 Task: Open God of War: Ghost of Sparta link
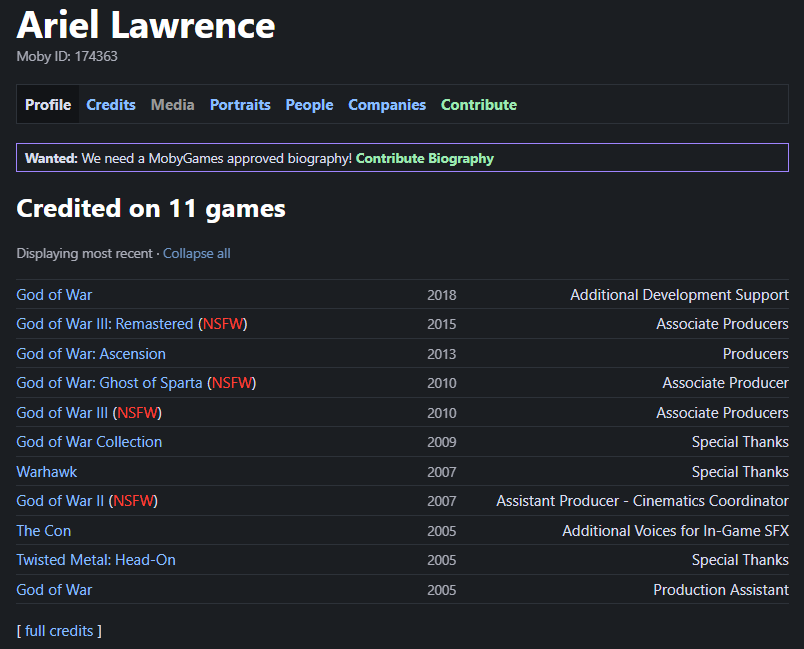(109, 383)
